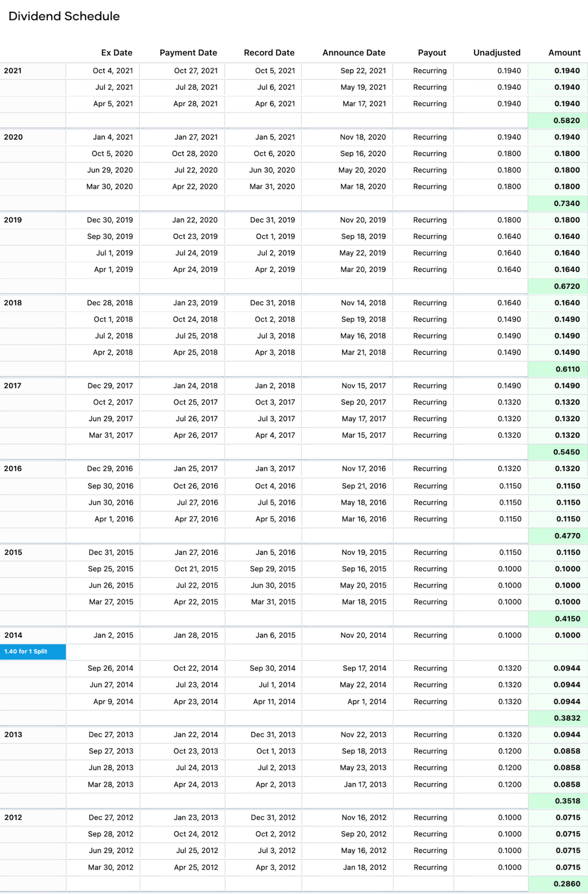Screen dimensions: 588x894
Task: Click payment date Jul 28, 2021
Action: click(x=197, y=87)
